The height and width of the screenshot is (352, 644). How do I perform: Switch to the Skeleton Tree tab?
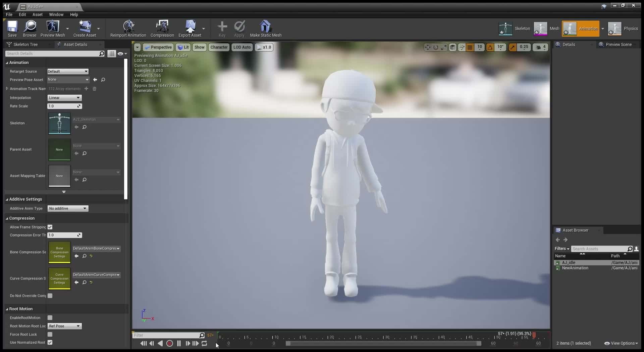click(26, 44)
